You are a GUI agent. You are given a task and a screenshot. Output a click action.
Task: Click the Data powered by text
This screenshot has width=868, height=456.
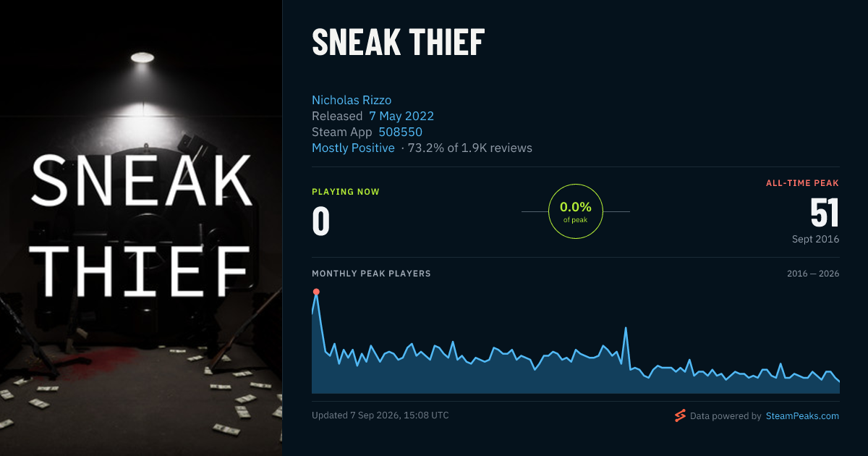coord(726,416)
